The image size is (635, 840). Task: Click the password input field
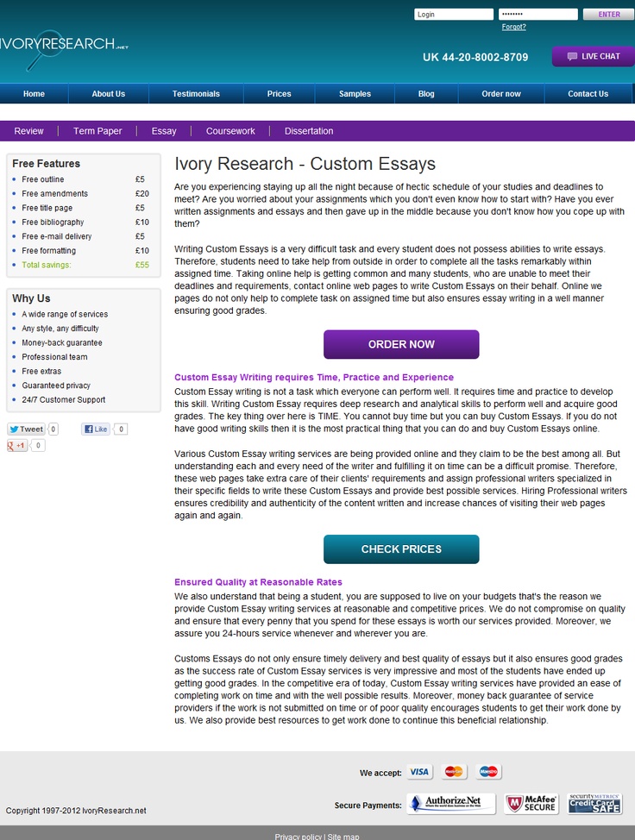pyautogui.click(x=538, y=15)
